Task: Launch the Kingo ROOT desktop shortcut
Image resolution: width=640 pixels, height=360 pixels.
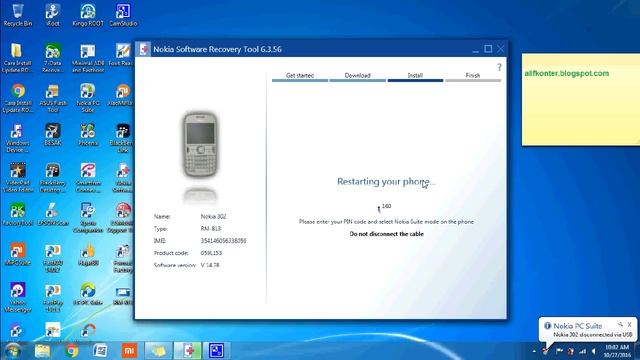Action: click(x=88, y=15)
